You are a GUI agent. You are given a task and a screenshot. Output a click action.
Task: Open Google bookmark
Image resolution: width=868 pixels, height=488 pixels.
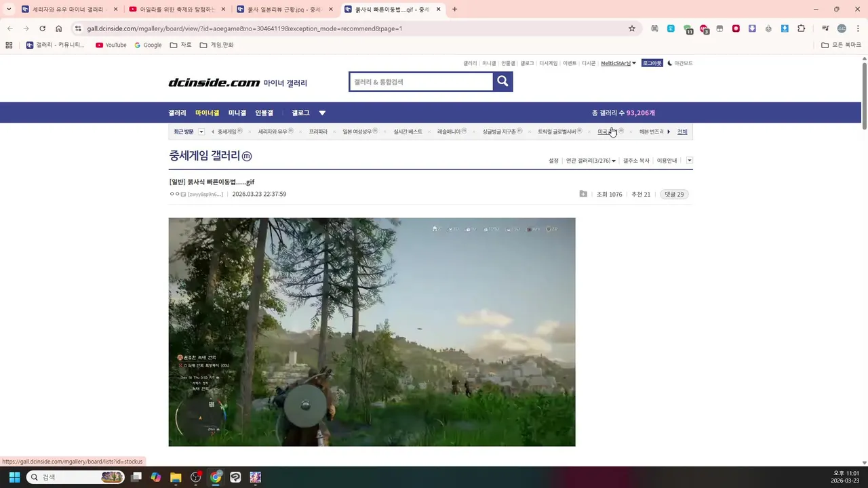pyautogui.click(x=148, y=45)
